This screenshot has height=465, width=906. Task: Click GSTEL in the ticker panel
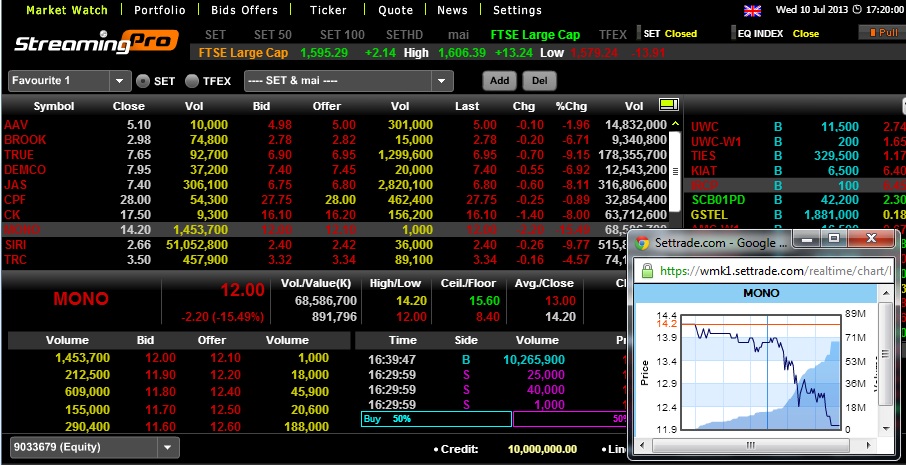coord(709,215)
